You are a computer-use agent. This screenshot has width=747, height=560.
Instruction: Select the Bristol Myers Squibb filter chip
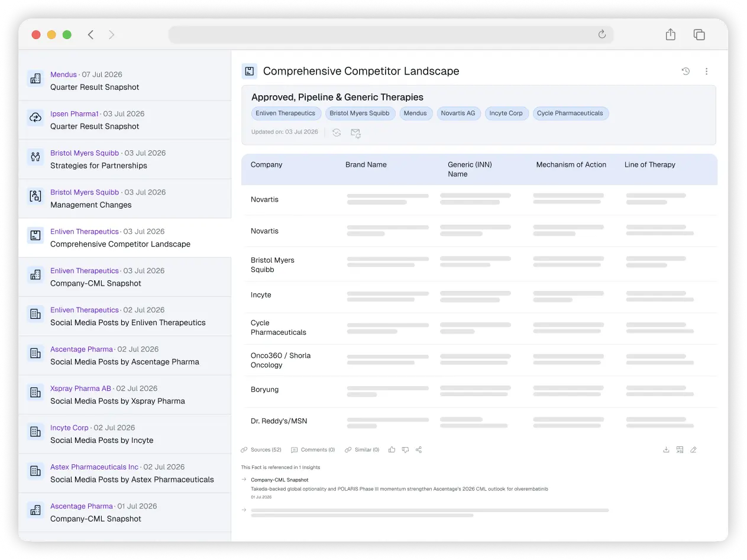360,114
